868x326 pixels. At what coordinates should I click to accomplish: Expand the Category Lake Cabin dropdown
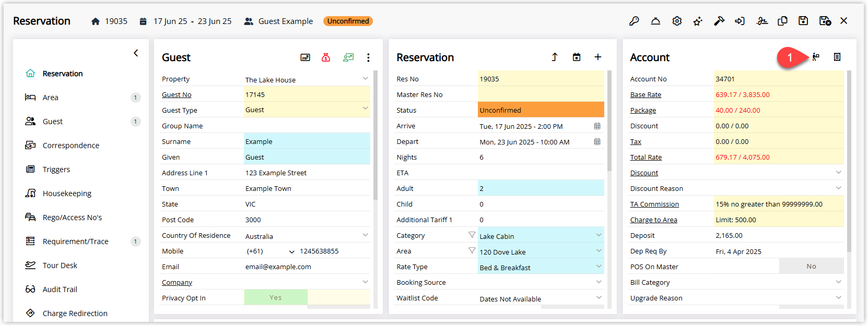click(x=599, y=235)
